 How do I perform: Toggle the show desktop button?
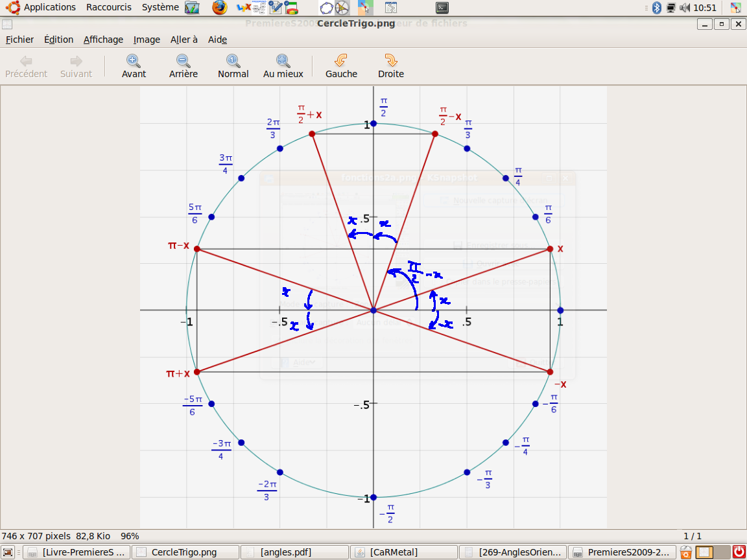(x=8, y=552)
